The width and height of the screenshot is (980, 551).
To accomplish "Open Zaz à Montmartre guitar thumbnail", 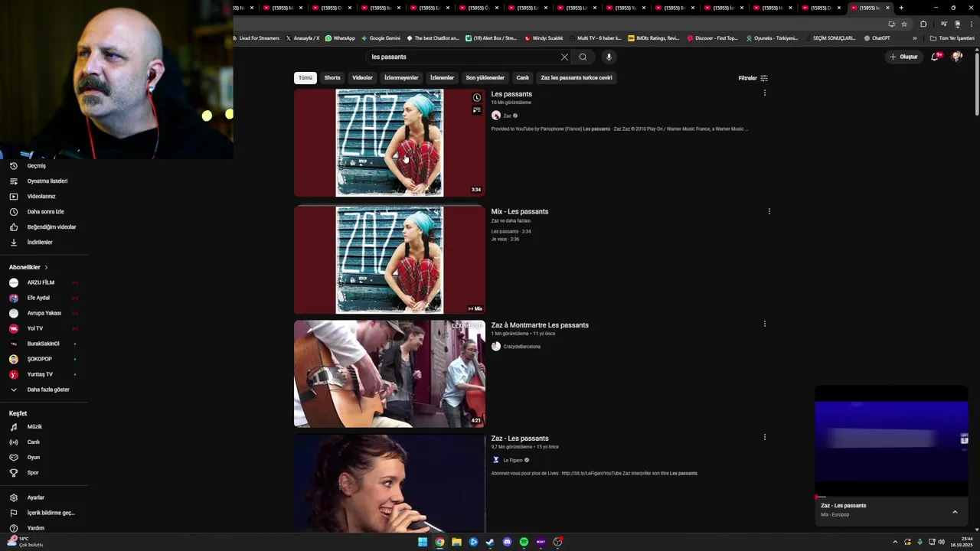I will coord(390,373).
